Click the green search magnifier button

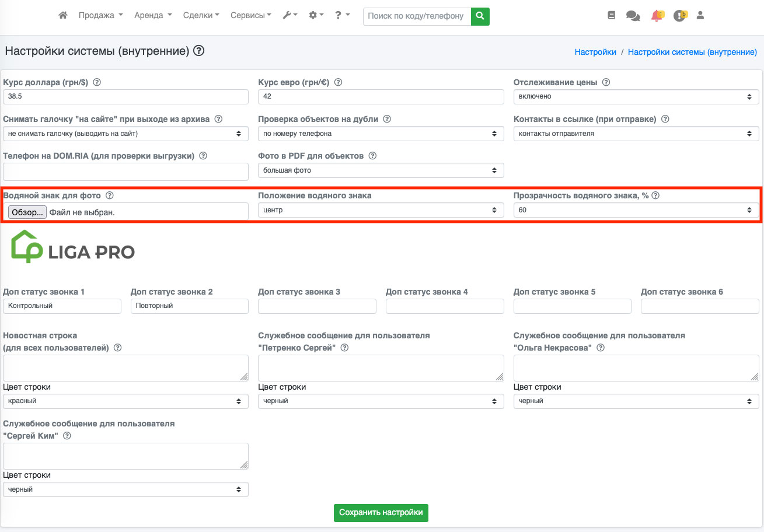480,16
